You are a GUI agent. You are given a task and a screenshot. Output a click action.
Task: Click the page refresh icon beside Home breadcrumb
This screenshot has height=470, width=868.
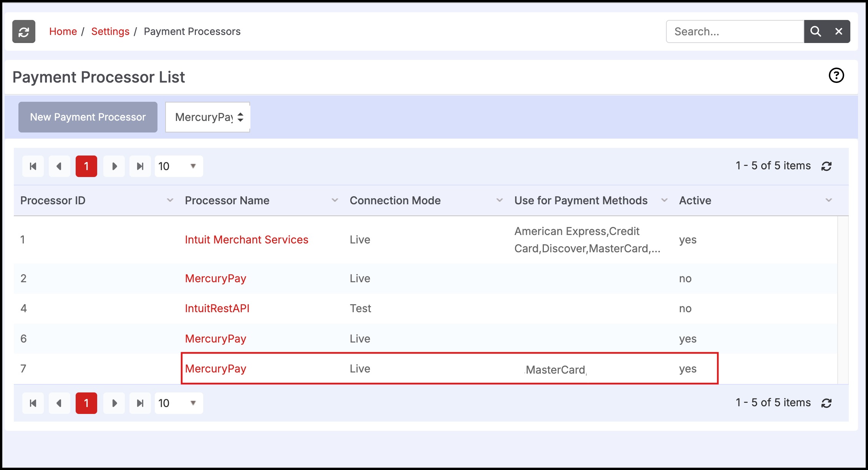pyautogui.click(x=24, y=31)
